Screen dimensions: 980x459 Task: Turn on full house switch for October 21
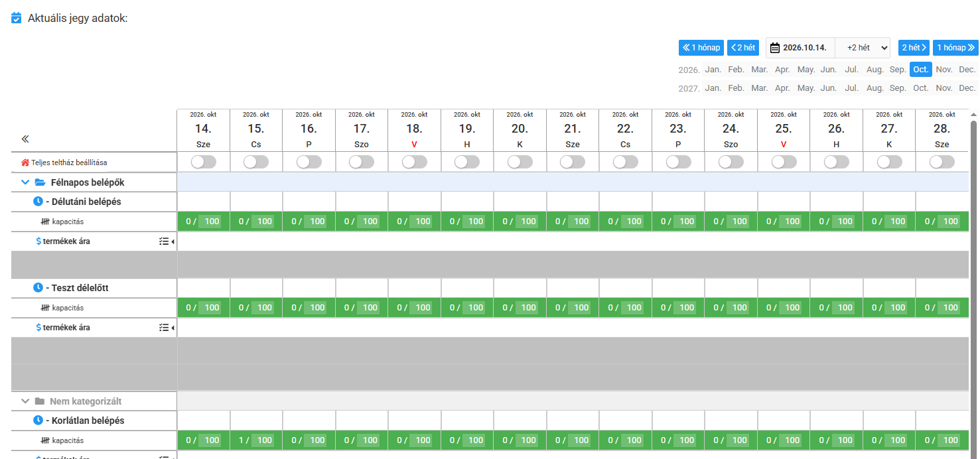coord(573,162)
